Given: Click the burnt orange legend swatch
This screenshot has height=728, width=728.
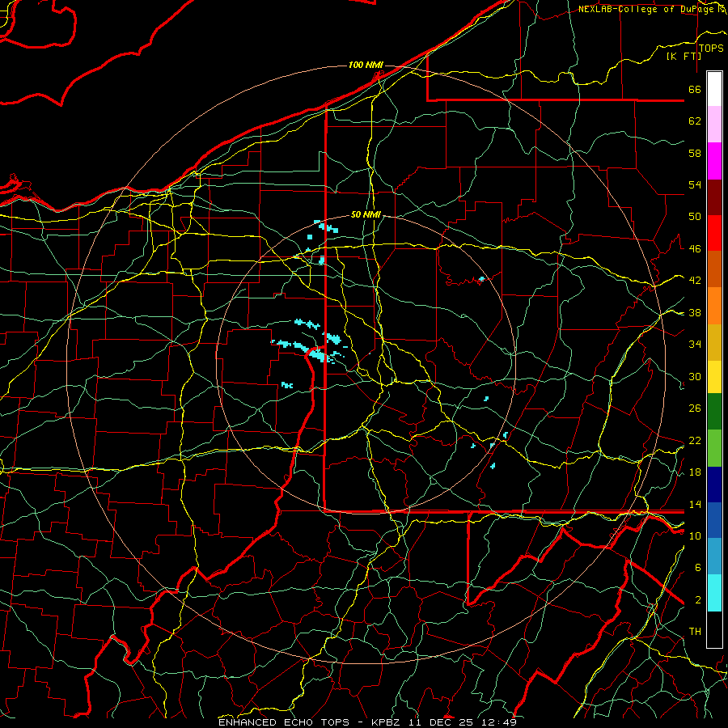Looking at the screenshot, I should coord(714,269).
